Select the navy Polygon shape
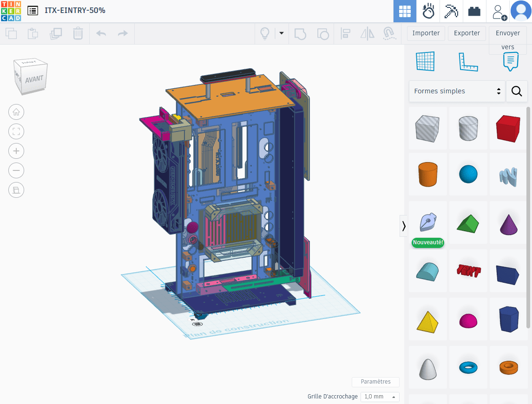This screenshot has width=532, height=404. [x=508, y=319]
